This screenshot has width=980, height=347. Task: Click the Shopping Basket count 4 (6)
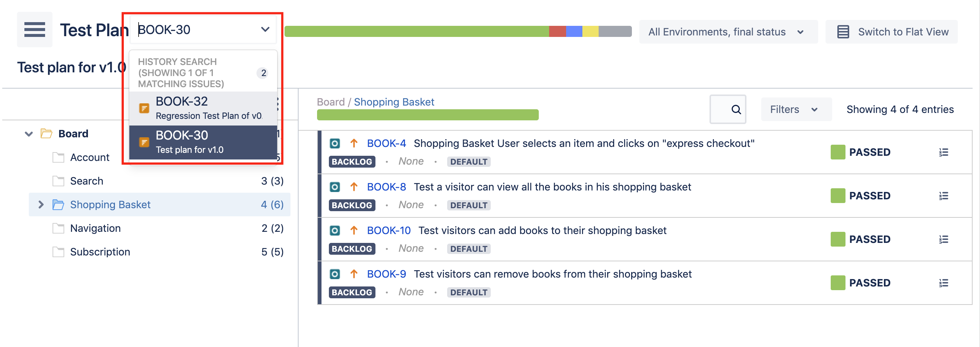272,205
